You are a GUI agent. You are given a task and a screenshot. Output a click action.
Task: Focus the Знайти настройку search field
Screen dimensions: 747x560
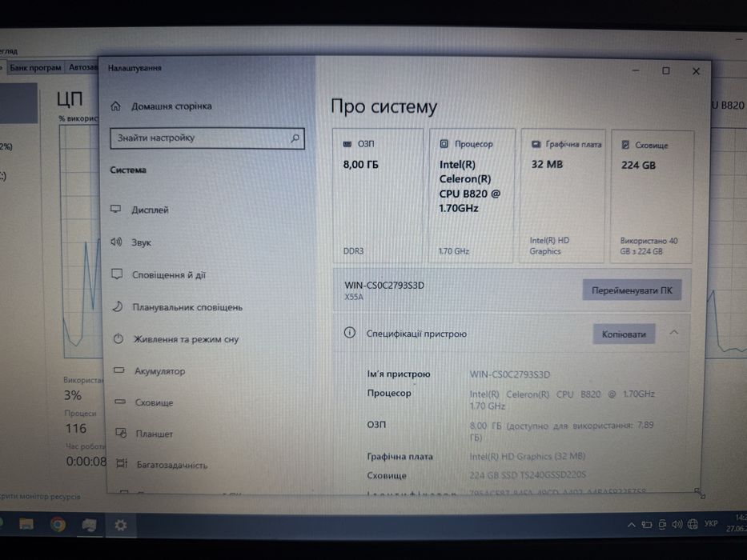(207, 138)
